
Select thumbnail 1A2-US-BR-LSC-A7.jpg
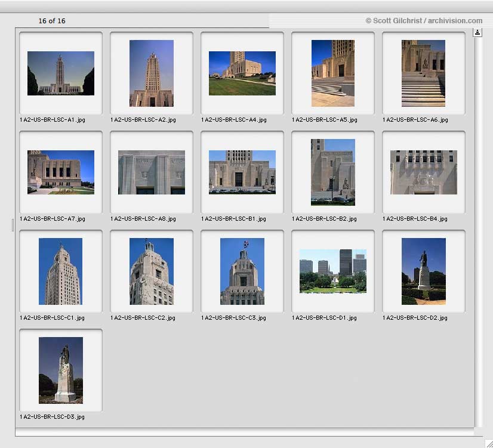[61, 172]
